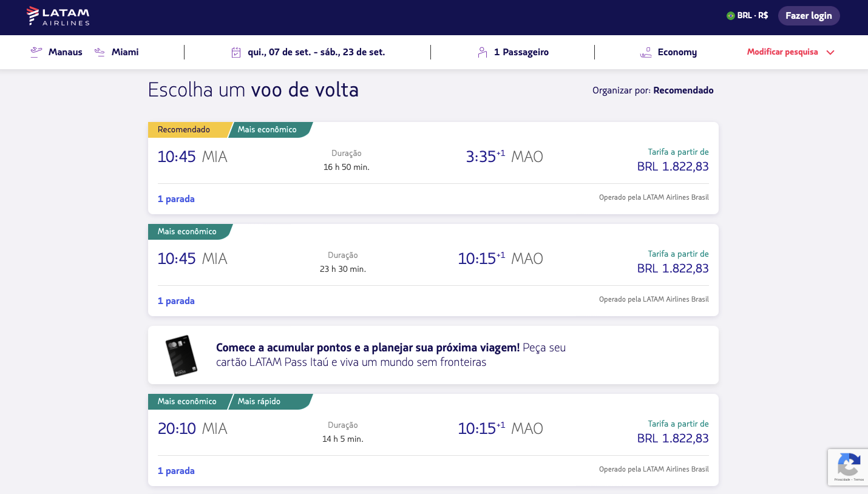This screenshot has width=868, height=494.
Task: Open 1 parada link on 16 h 50 min flight
Action: click(x=176, y=199)
